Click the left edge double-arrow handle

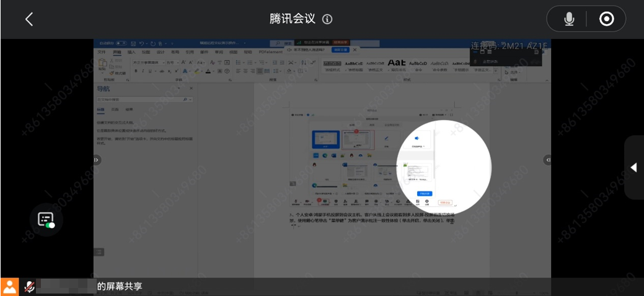pos(97,160)
